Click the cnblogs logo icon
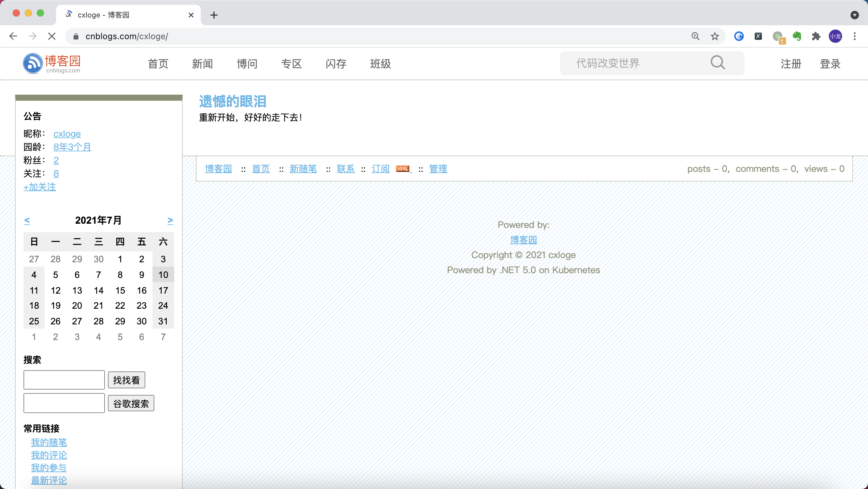 (33, 63)
